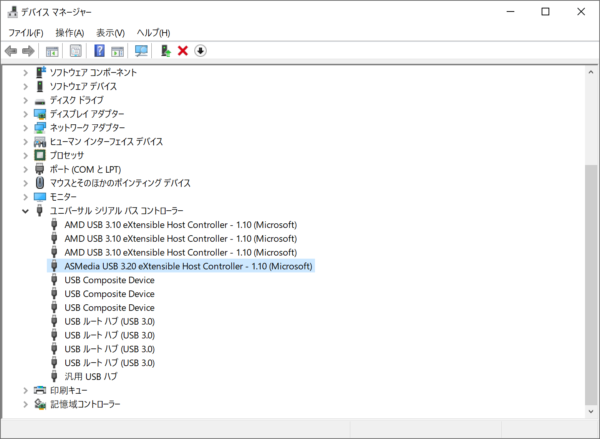Expand the 印刷キュー node
The height and width of the screenshot is (439, 600).
coord(26,390)
